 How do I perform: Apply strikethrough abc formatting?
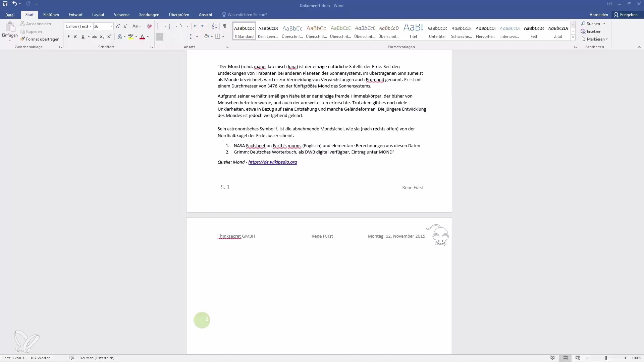95,37
